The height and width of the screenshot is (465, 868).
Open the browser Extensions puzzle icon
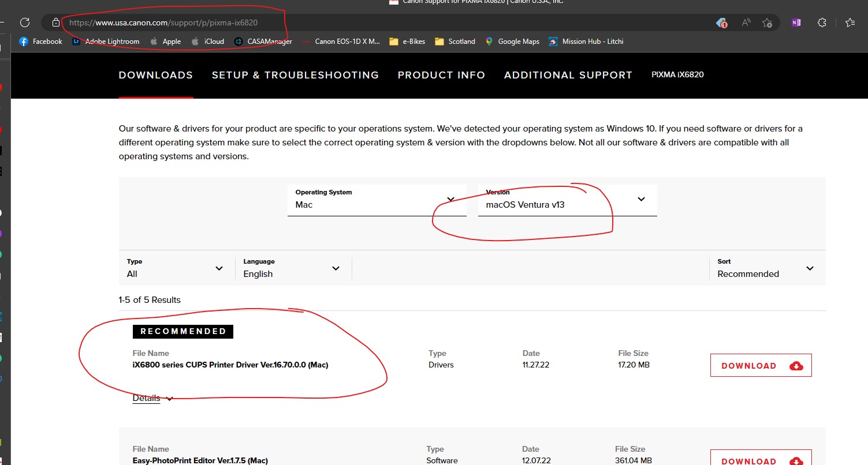[x=822, y=22]
